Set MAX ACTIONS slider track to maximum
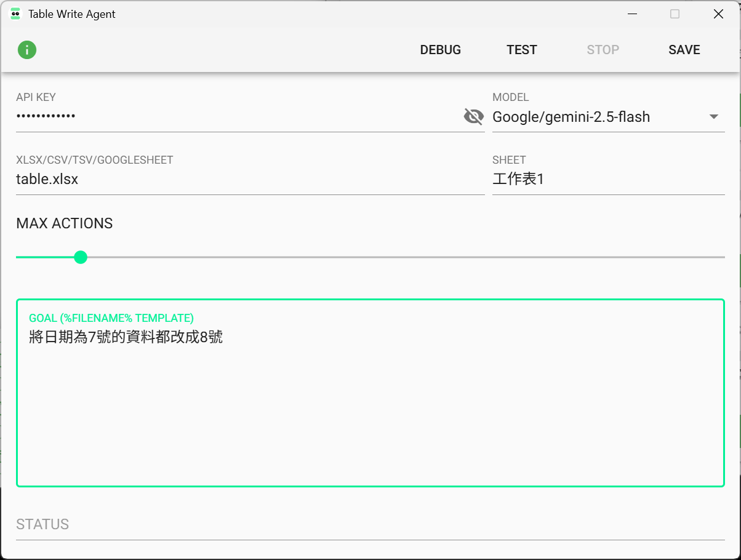The width and height of the screenshot is (741, 560). pyautogui.click(x=723, y=257)
